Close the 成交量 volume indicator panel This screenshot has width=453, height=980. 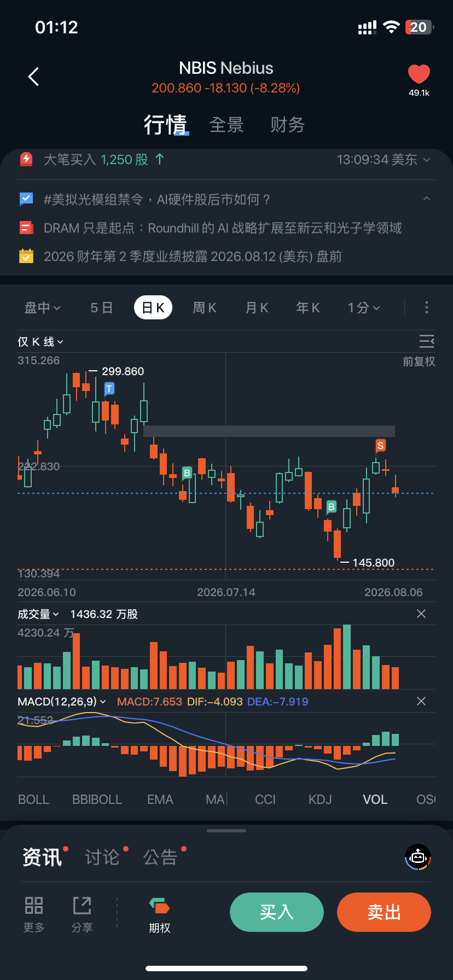click(421, 614)
